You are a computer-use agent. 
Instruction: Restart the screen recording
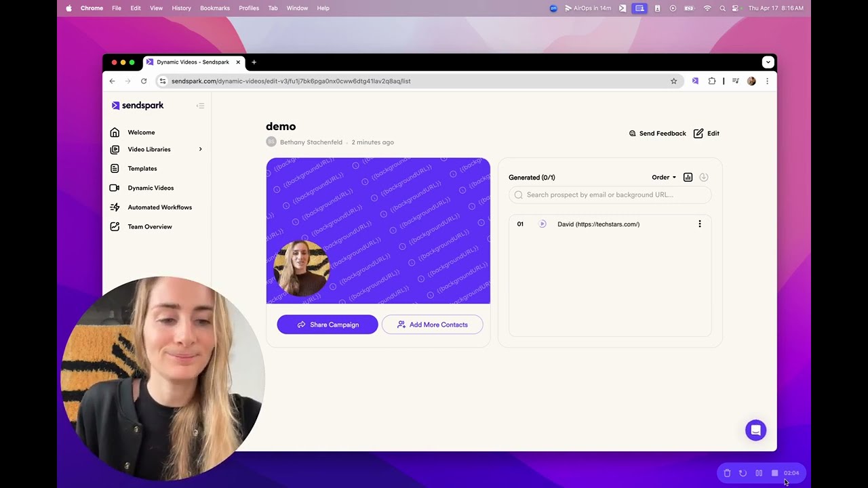tap(743, 473)
